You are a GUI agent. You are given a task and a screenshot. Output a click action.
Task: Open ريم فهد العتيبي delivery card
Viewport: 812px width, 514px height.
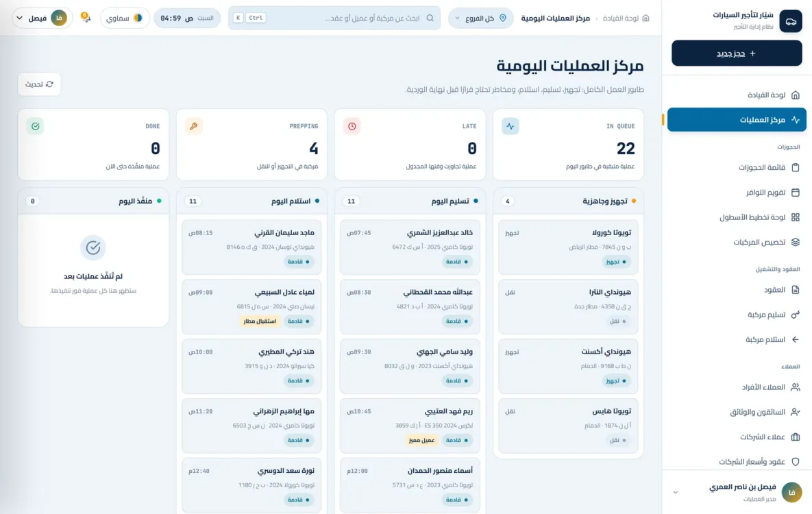click(410, 426)
